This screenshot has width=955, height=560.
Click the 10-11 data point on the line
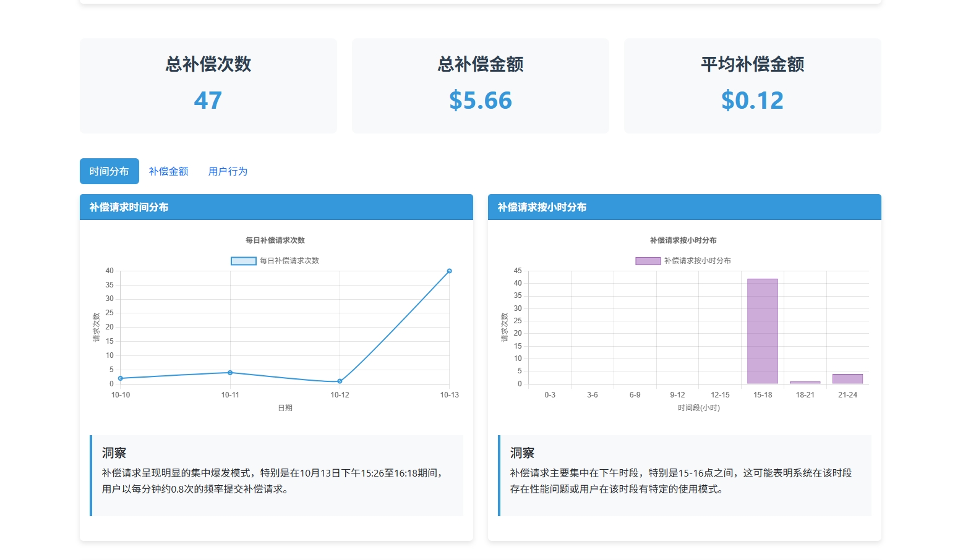[230, 373]
